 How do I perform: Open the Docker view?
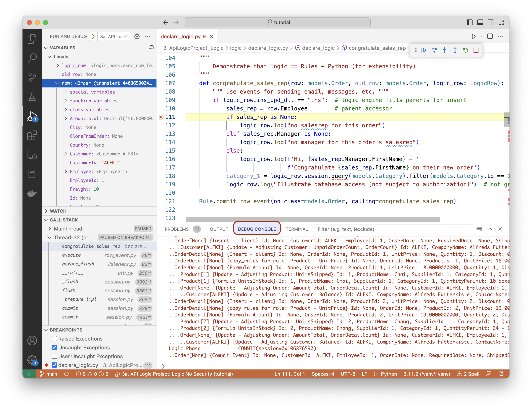32,194
